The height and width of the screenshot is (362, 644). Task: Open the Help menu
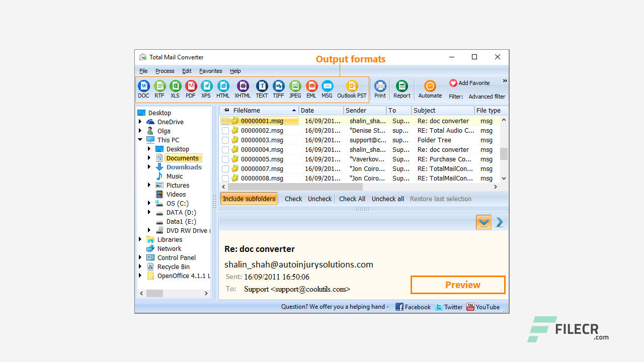coord(235,71)
